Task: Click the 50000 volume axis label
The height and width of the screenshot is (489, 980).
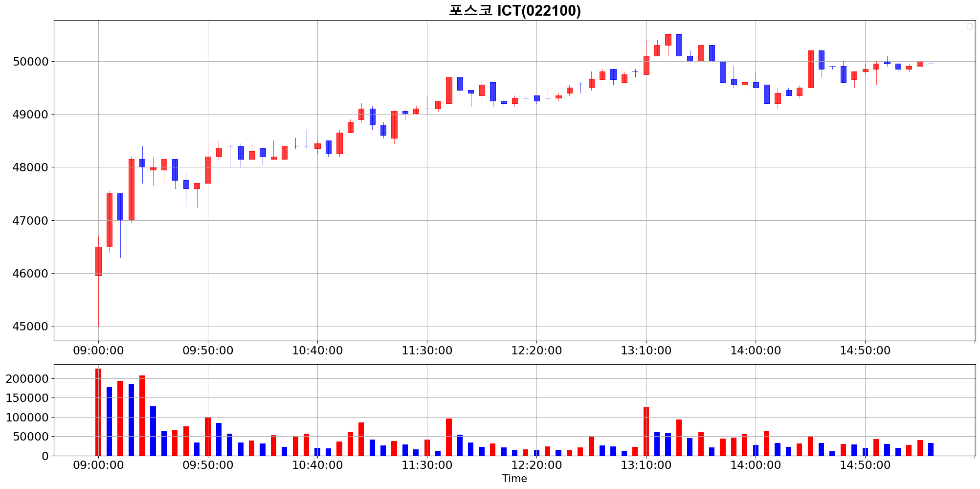Action: point(31,437)
